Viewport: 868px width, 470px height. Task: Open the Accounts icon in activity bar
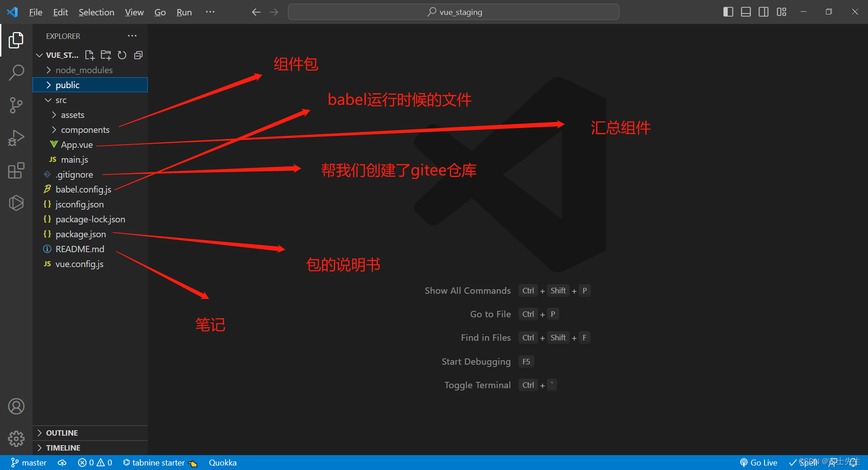16,406
